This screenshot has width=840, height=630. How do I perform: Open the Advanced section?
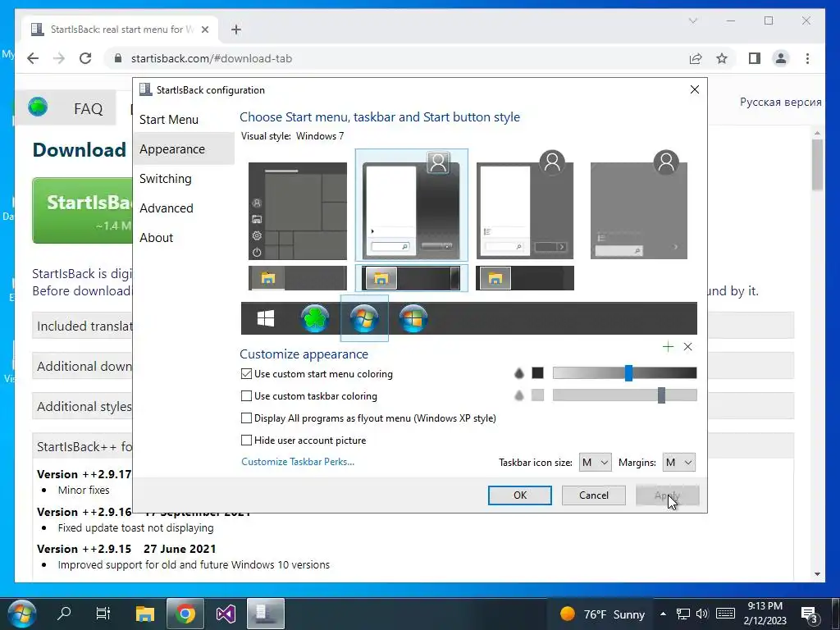(x=167, y=208)
